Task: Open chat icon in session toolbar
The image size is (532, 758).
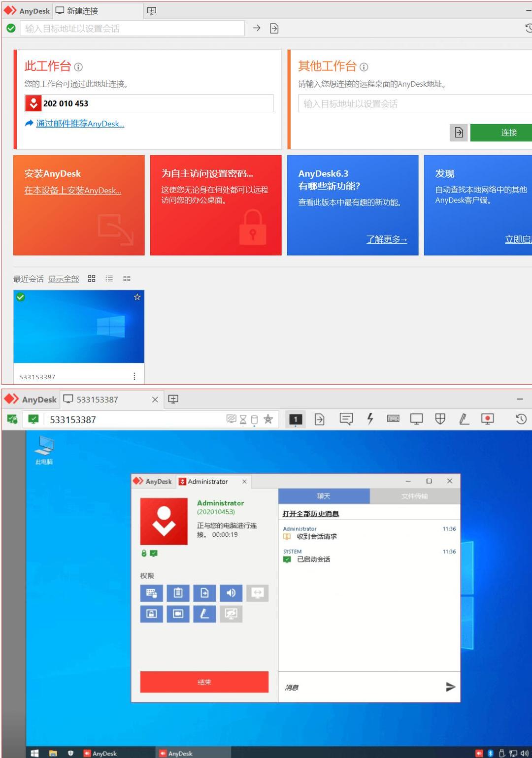Action: tap(346, 419)
